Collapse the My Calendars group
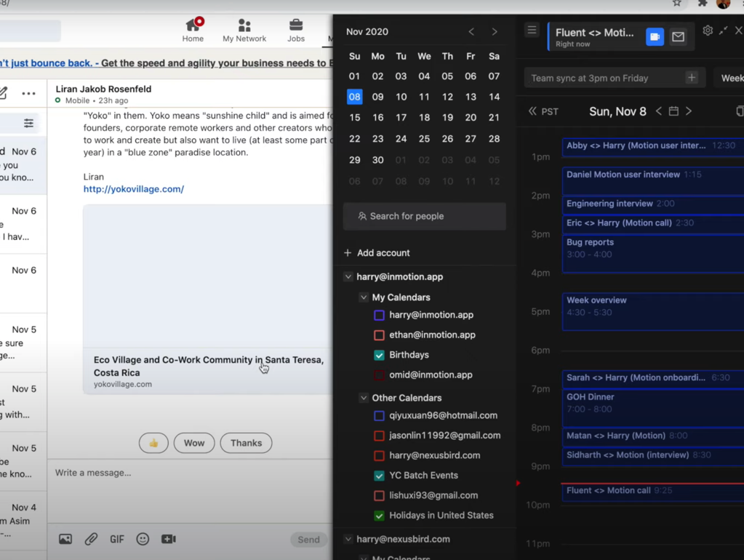Image resolution: width=744 pixels, height=560 pixels. [364, 297]
